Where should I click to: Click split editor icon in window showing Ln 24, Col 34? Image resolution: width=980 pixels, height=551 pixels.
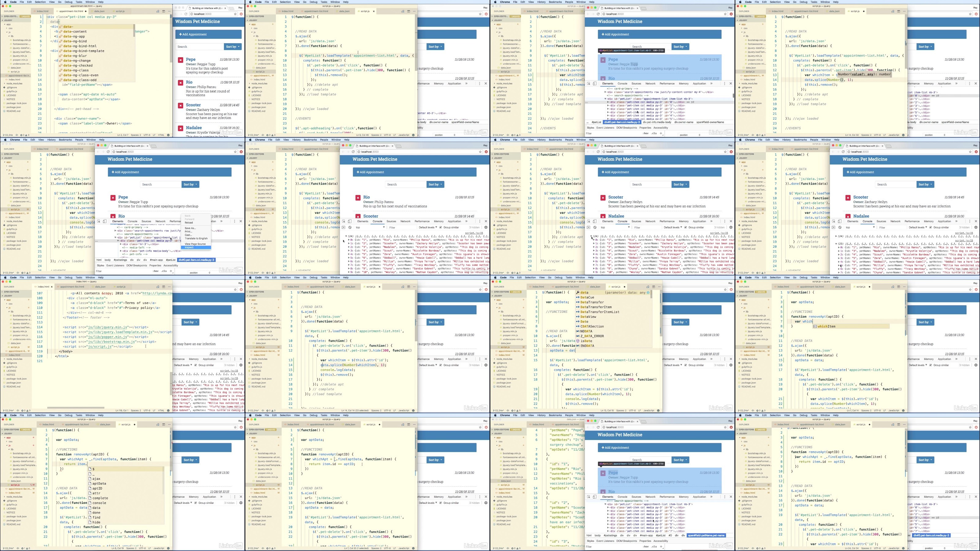point(899,424)
